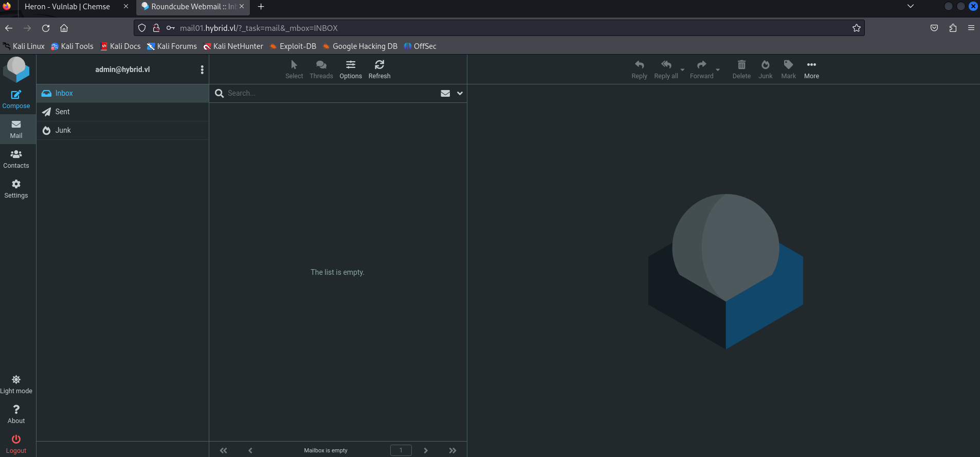Toggle Light mode in sidebar
Image resolution: width=980 pixels, height=457 pixels.
(16, 384)
